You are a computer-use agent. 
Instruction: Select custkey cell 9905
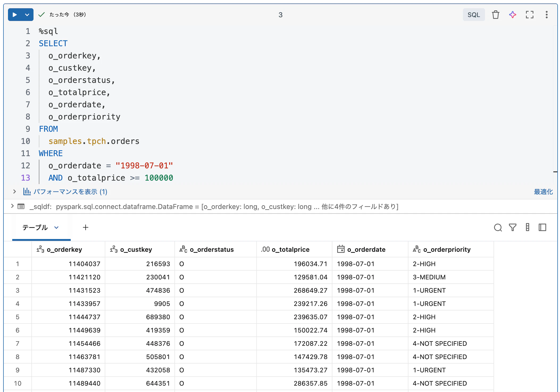140,304
